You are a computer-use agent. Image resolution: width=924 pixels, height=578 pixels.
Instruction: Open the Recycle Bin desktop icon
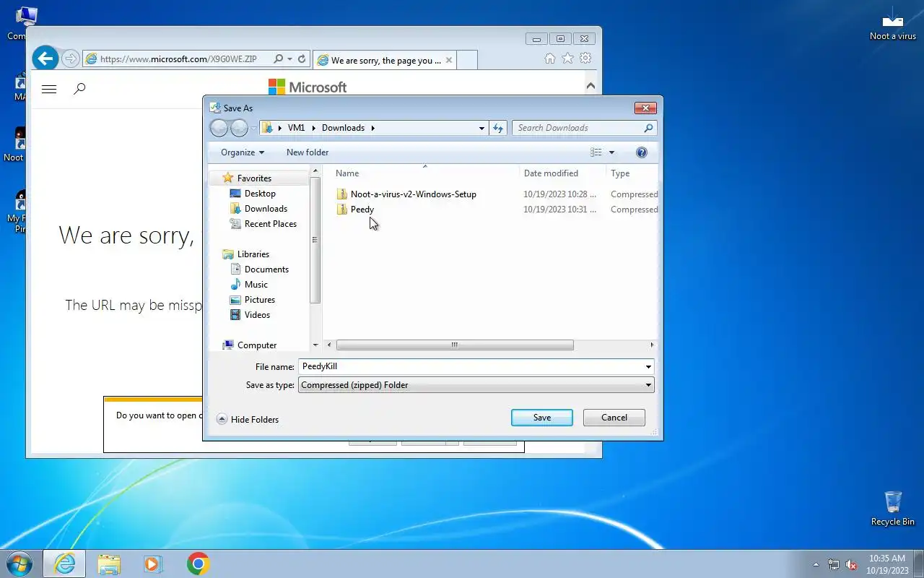pos(893,509)
